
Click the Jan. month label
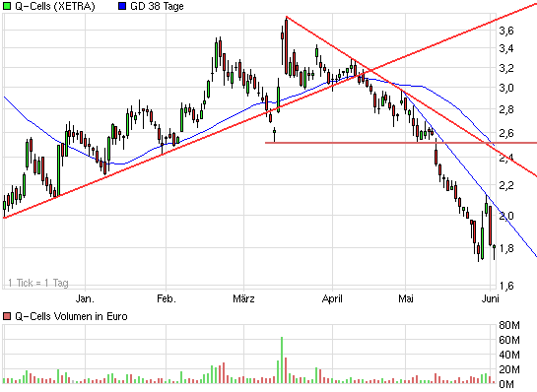[x=85, y=298]
